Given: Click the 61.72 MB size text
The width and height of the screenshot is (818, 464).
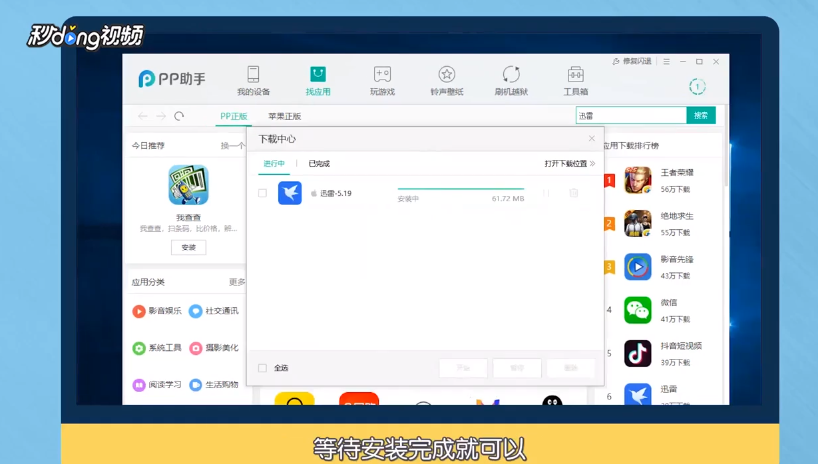Looking at the screenshot, I should [x=508, y=199].
